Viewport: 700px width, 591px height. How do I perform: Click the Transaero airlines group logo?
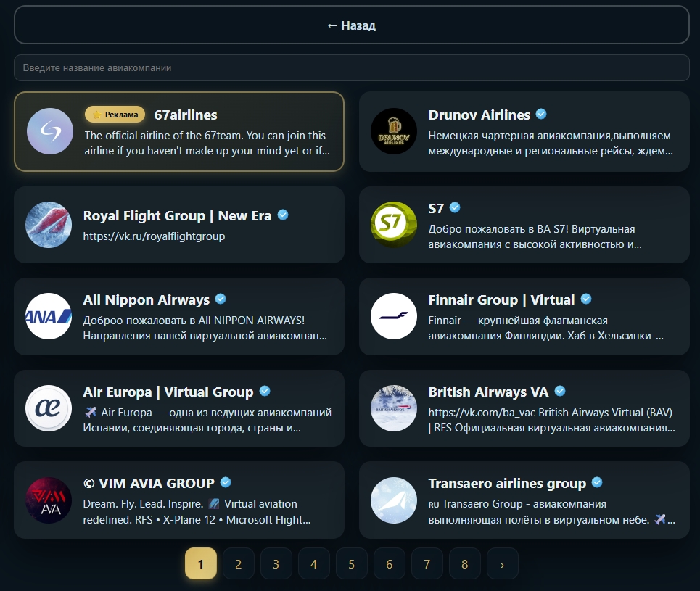(x=394, y=500)
